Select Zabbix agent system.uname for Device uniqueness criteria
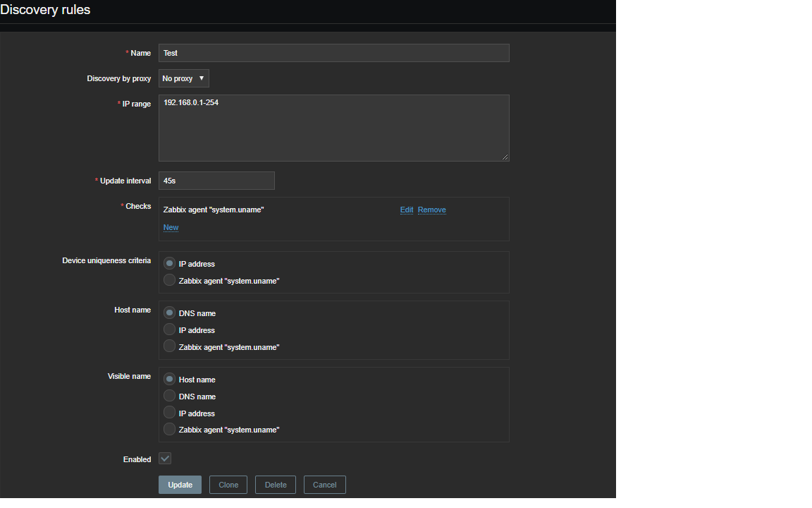 169,280
